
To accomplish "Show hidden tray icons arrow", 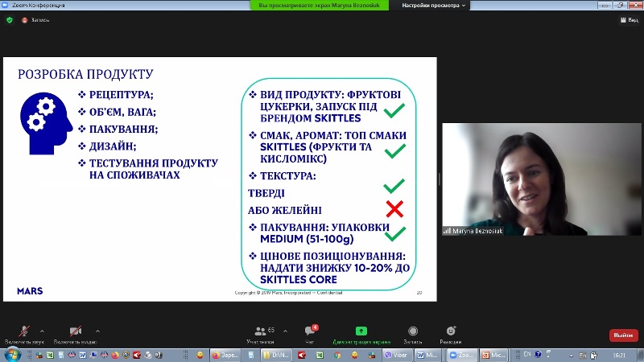I will pyautogui.click(x=572, y=356).
